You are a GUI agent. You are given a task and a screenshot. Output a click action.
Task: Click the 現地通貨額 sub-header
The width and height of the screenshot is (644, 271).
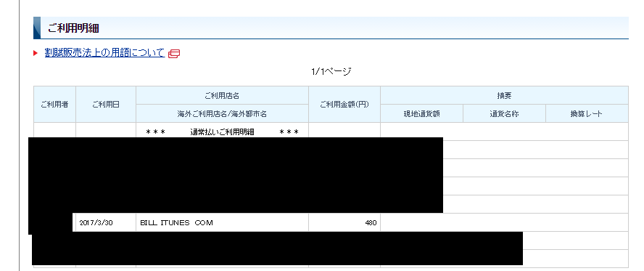(422, 113)
